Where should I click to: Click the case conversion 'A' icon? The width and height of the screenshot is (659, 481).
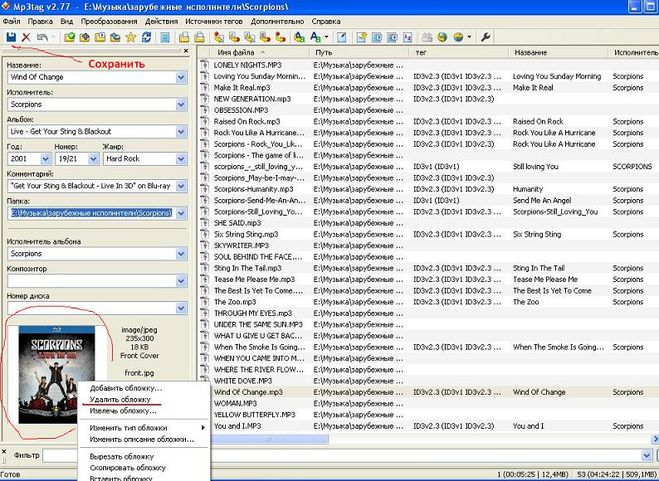[x=314, y=37]
